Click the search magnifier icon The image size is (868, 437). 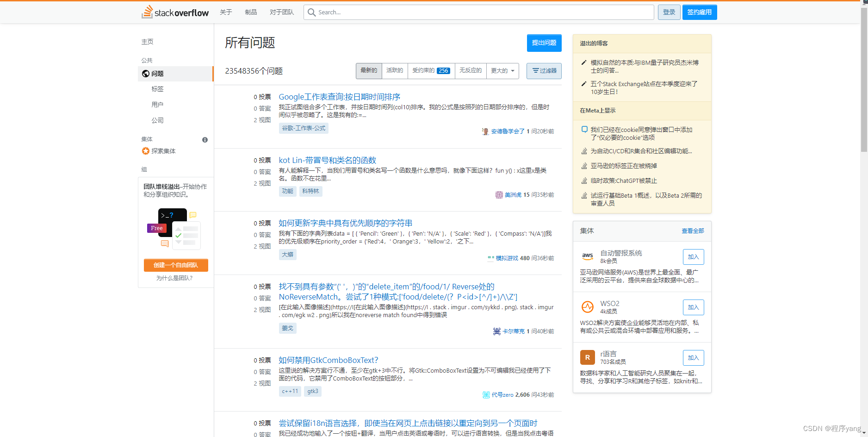[x=312, y=12]
